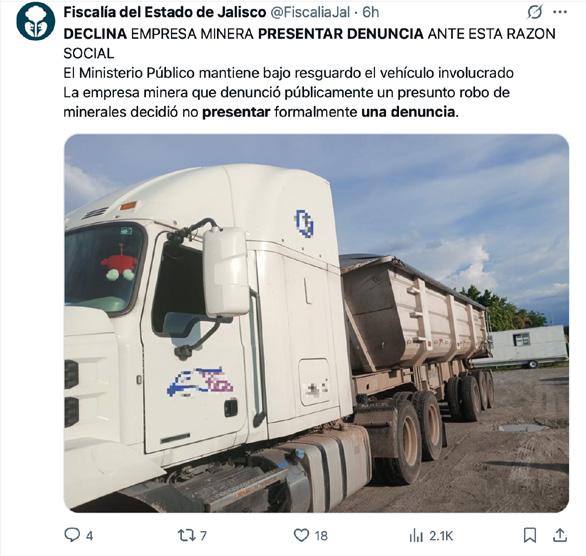Screen dimensions: 586x556
Task: Open the truck photo attachment
Action: pyautogui.click(x=317, y=323)
